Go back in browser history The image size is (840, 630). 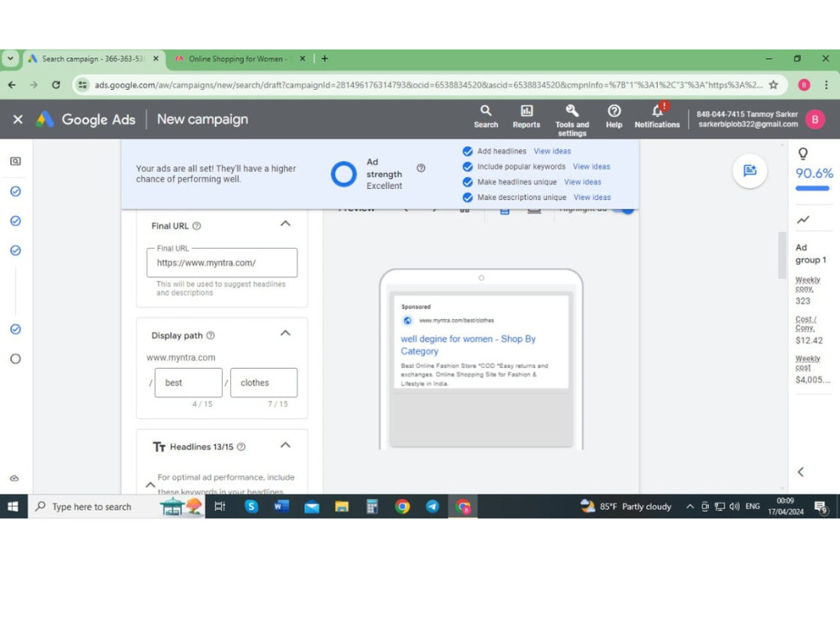pos(12,85)
